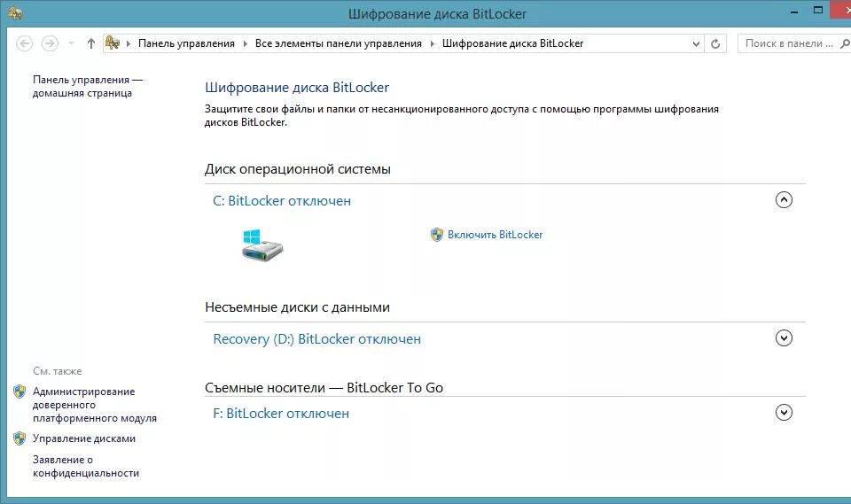Click shield icon next to TPM administration link

tap(20, 392)
